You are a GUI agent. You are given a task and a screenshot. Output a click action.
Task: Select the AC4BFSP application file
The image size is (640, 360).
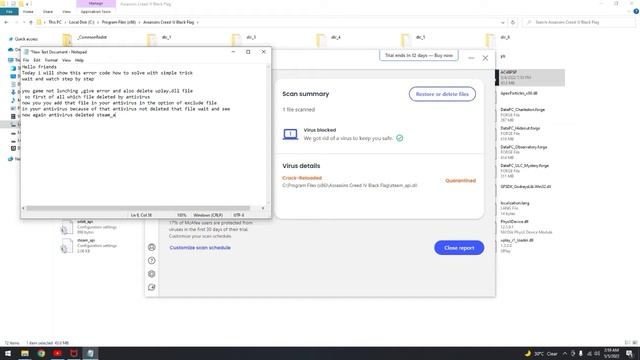click(x=530, y=78)
